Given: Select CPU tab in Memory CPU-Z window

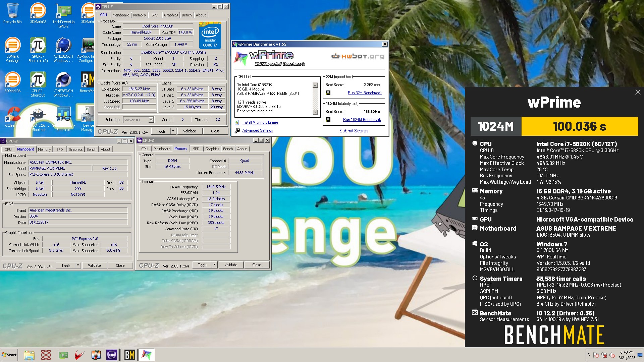Looking at the screenshot, I should (145, 149).
